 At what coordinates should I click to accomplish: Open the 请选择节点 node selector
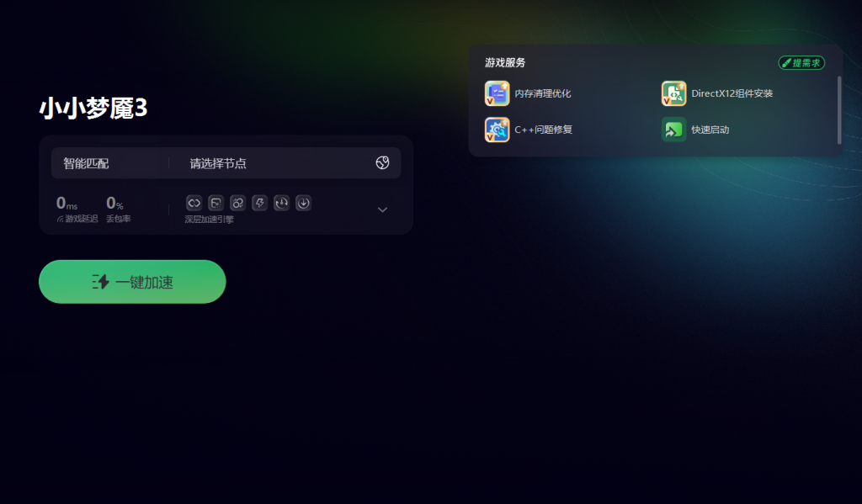click(x=218, y=163)
